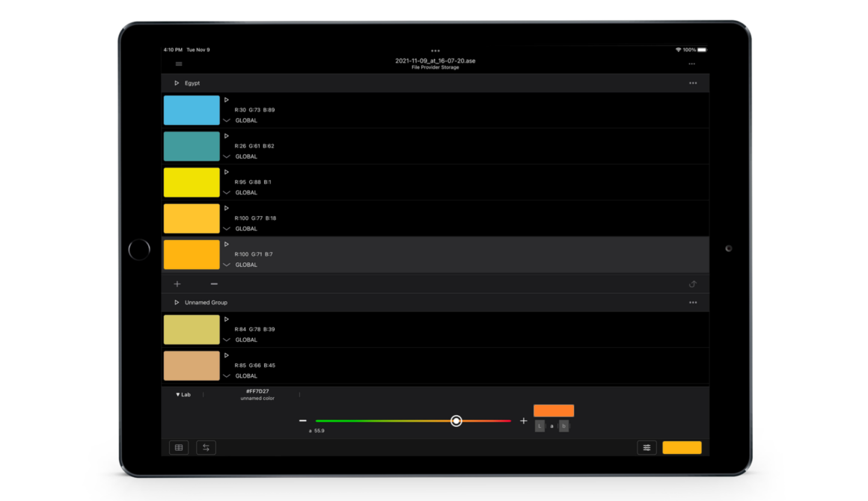868x501 pixels.
Task: Expand the Unnamed Group
Action: click(x=177, y=302)
